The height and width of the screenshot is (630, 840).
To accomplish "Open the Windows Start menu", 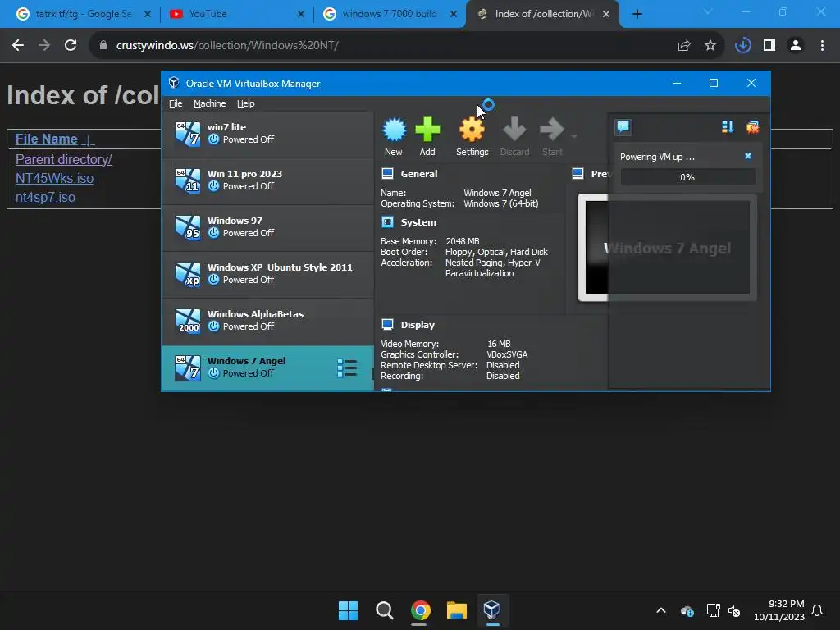I will pos(348,610).
